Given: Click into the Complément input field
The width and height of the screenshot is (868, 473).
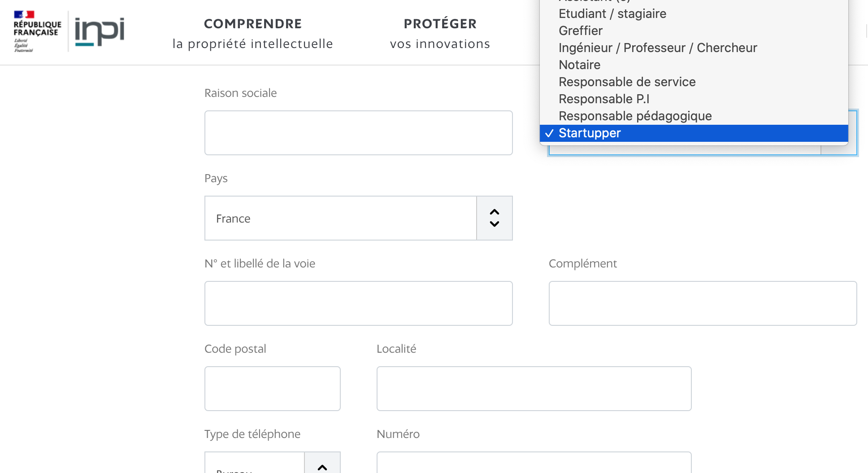Looking at the screenshot, I should click(703, 303).
